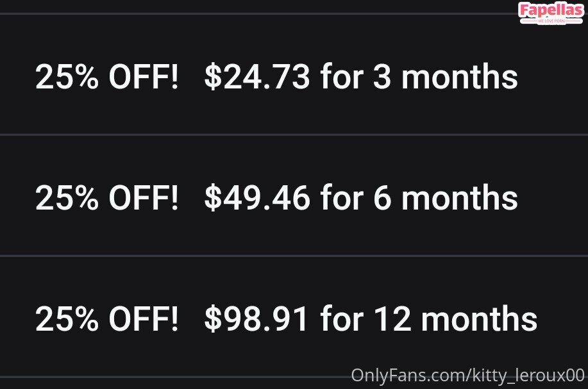This screenshot has width=588, height=389.
Task: Click divider between 3-month and 6-month rows
Action: coord(294,135)
